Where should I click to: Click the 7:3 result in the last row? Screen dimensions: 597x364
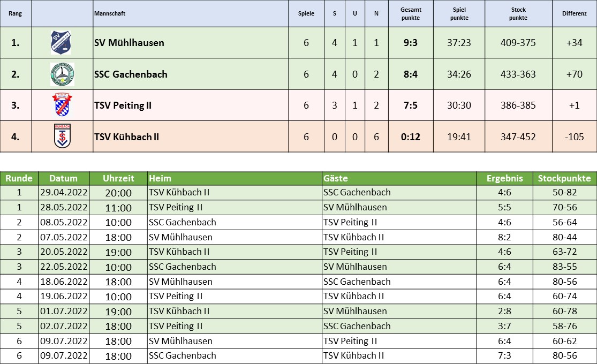[504, 355]
